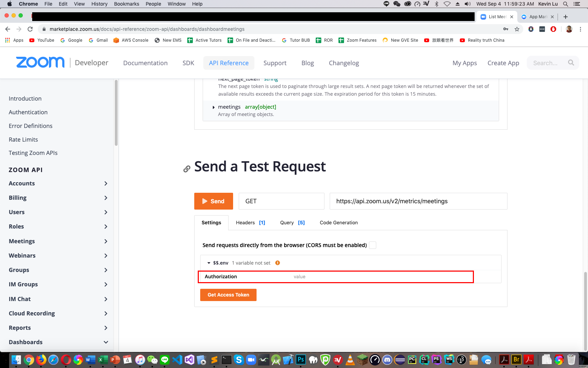Launch Skype from the dock
Image resolution: width=588 pixels, height=368 pixels.
(239, 360)
